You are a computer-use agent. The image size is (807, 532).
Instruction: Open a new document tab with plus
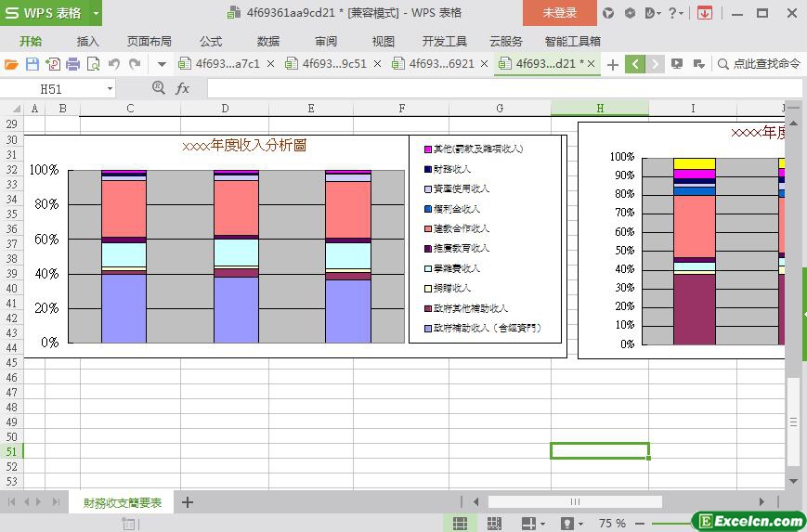613,64
